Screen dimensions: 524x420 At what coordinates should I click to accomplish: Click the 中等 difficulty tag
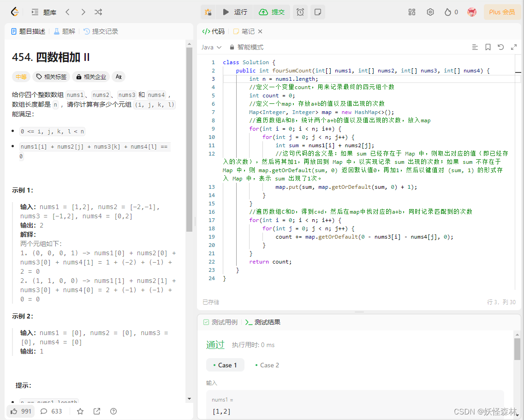pyautogui.click(x=21, y=77)
